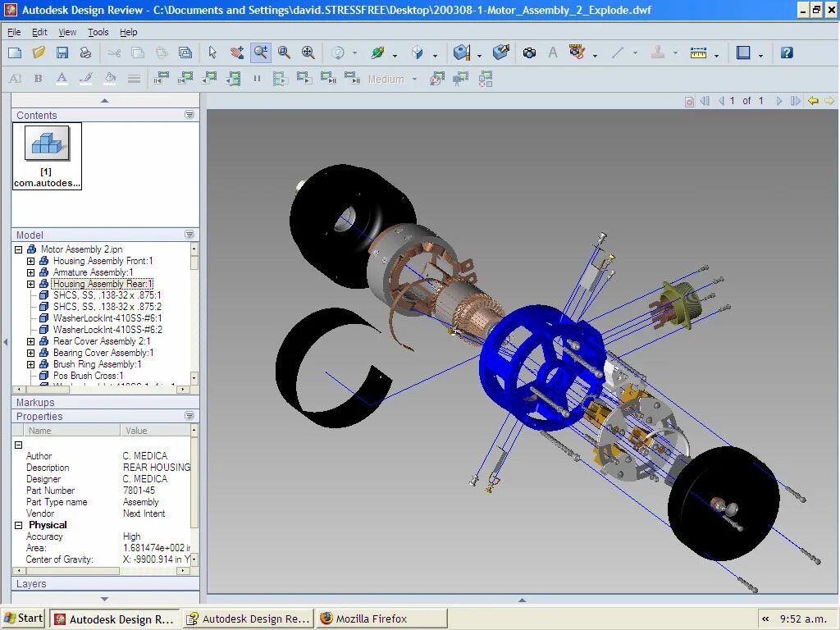The height and width of the screenshot is (630, 840).
Task: Click the yellow ruler Measure tool
Action: (699, 52)
